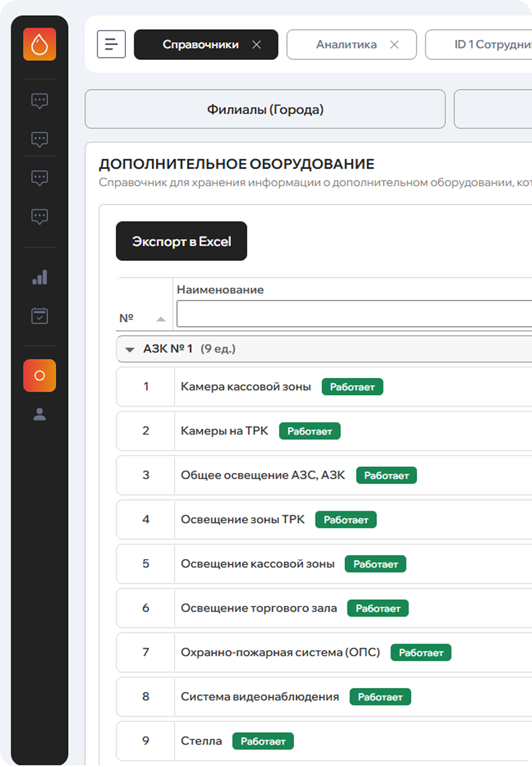Click the hamburger menu icon
Image resolution: width=532 pixels, height=767 pixels.
[x=111, y=45]
